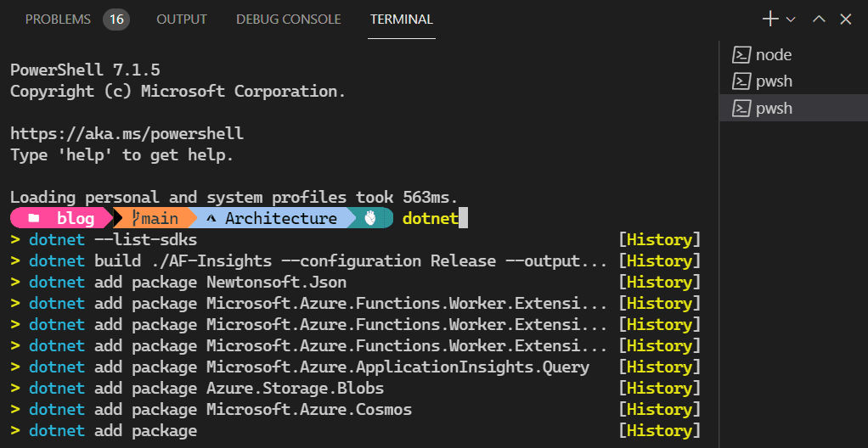Click the git branch icon next to main
Viewport: 868px width, 448px height.
coord(135,218)
